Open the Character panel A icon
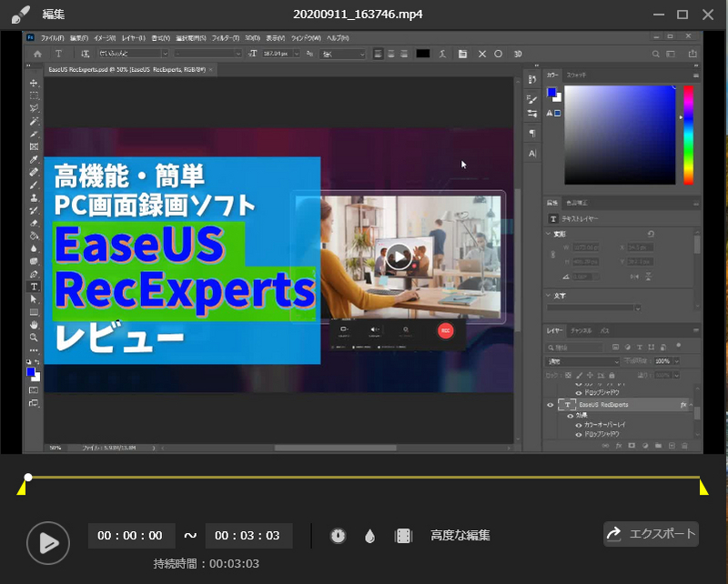The height and width of the screenshot is (584, 728). coord(532,154)
